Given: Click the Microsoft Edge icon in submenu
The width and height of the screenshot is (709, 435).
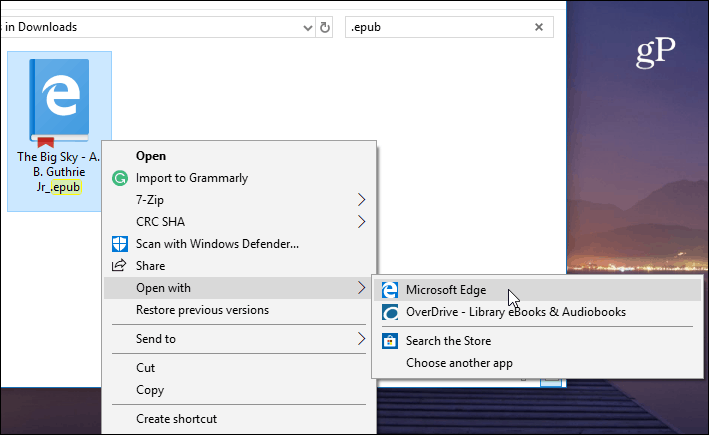Looking at the screenshot, I should tap(390, 290).
